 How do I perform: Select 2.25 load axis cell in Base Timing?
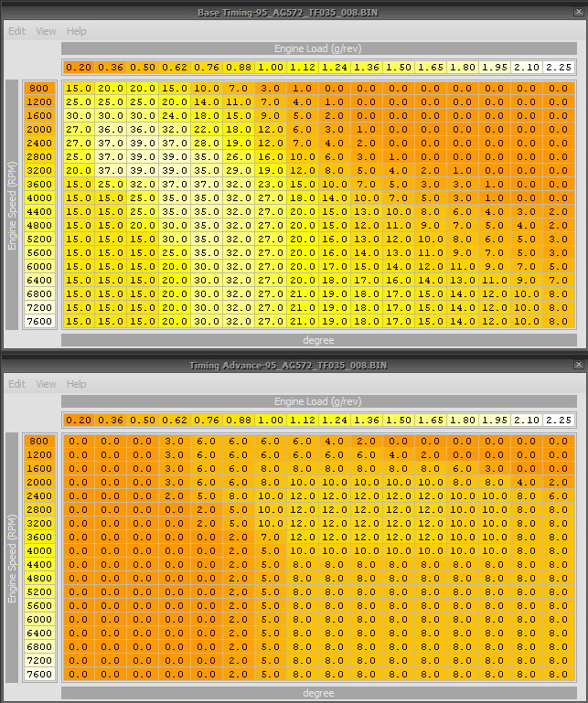pos(558,67)
